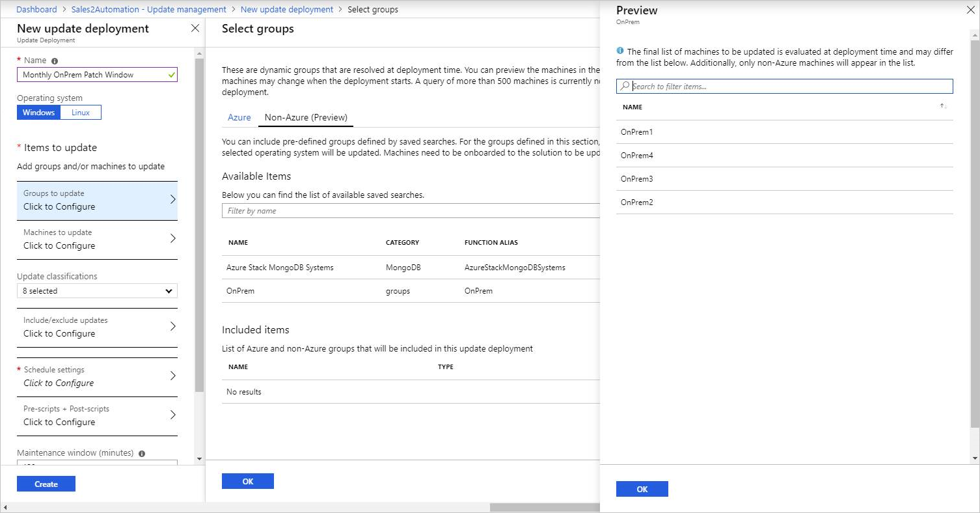This screenshot has height=513, width=980.
Task: Open Dashboard breadcrumb link
Action: 36,9
